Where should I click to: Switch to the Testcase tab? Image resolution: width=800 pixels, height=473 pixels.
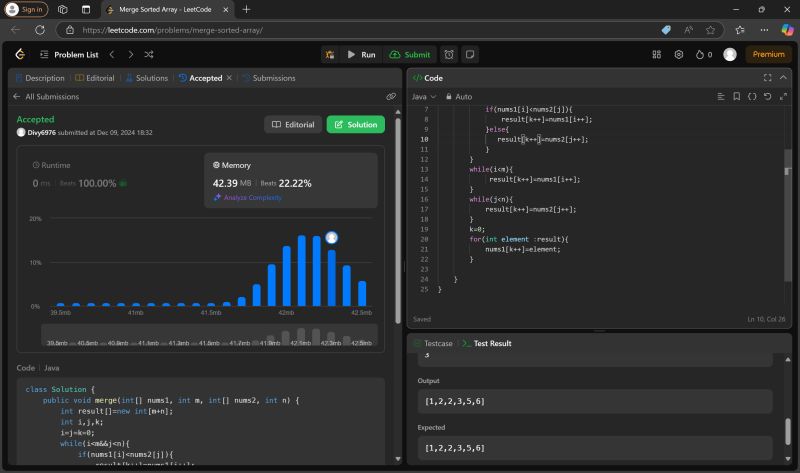pos(433,343)
